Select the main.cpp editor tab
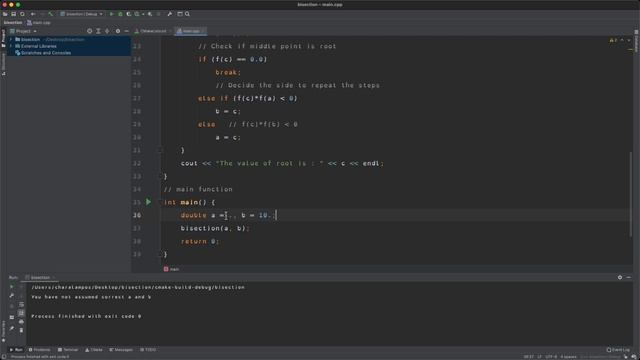This screenshot has height=360, width=640. click(x=191, y=31)
